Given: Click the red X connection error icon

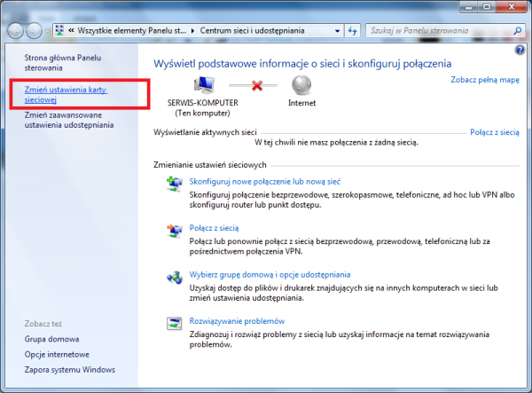Looking at the screenshot, I should 257,85.
